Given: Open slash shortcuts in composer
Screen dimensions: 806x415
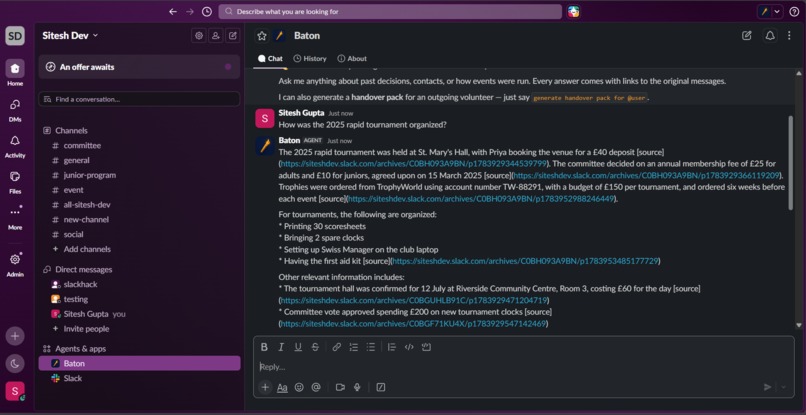Looking at the screenshot, I should click(x=381, y=387).
